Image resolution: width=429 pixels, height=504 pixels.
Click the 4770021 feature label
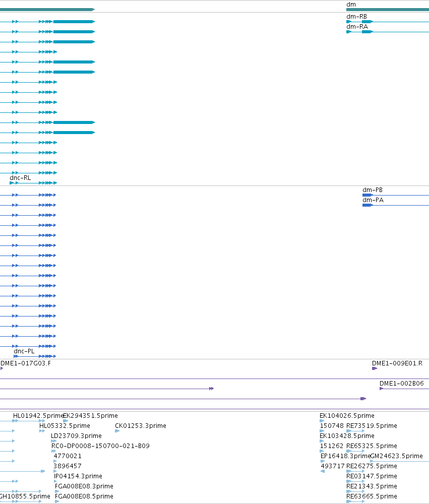(x=68, y=456)
